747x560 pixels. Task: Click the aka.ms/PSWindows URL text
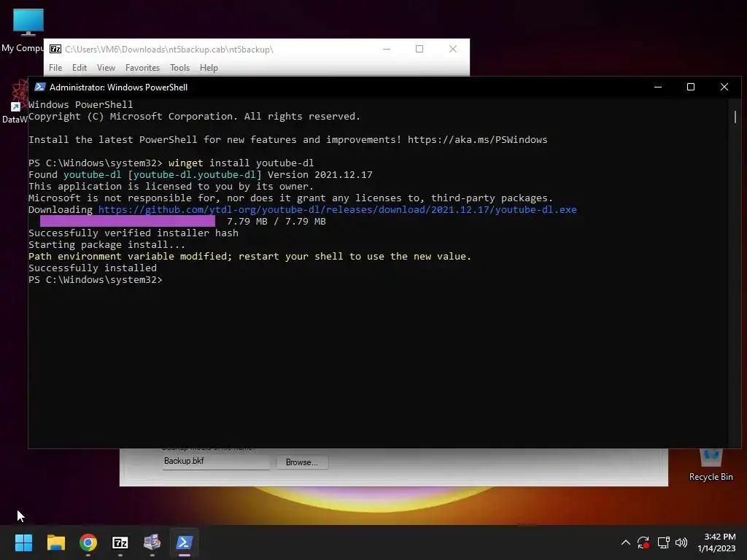[477, 140]
